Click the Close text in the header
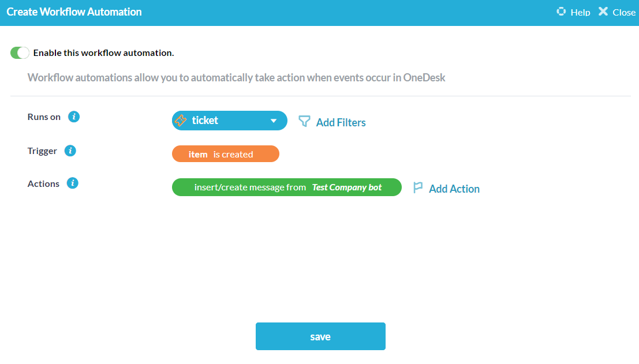The image size is (639, 364). (x=624, y=12)
